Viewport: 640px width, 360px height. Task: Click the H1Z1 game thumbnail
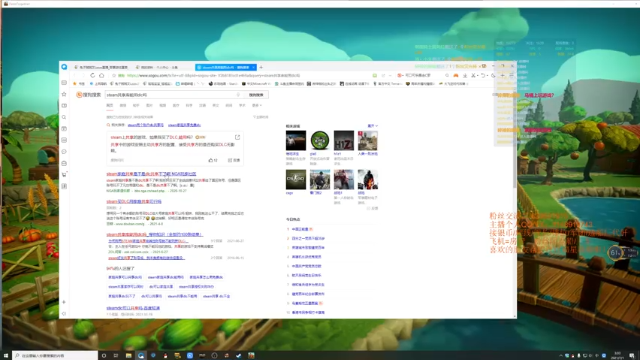pyautogui.click(x=344, y=140)
